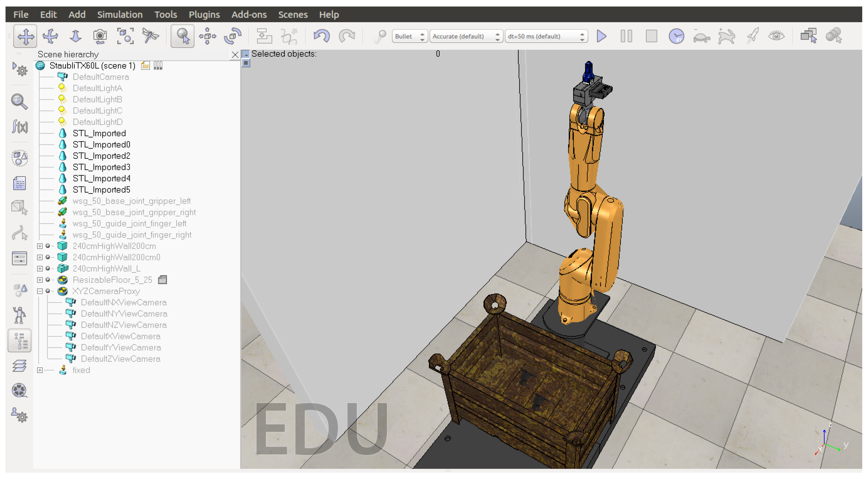Open the calculation modules f(x) icon

(20, 127)
